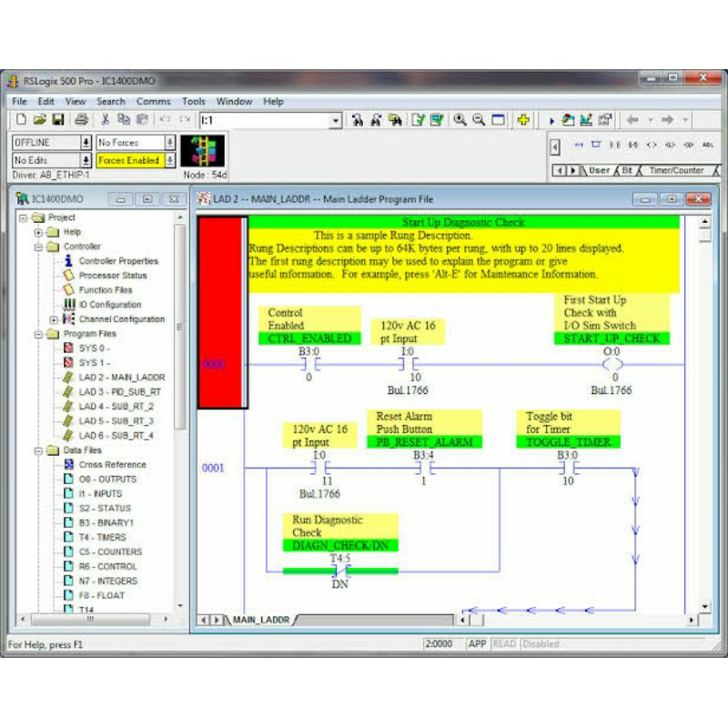Click the Redo toolbar icon
The height and width of the screenshot is (728, 728).
tap(185, 120)
